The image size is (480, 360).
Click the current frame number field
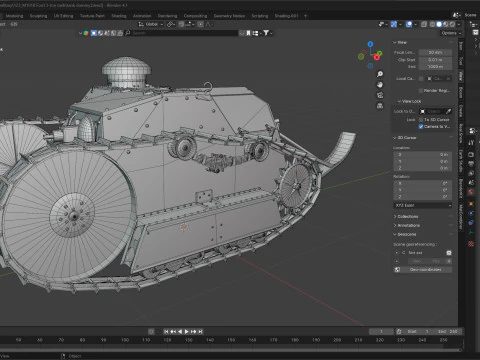coord(381,331)
